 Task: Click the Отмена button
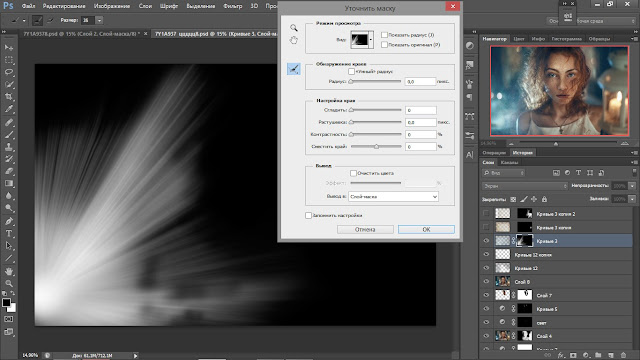point(365,229)
